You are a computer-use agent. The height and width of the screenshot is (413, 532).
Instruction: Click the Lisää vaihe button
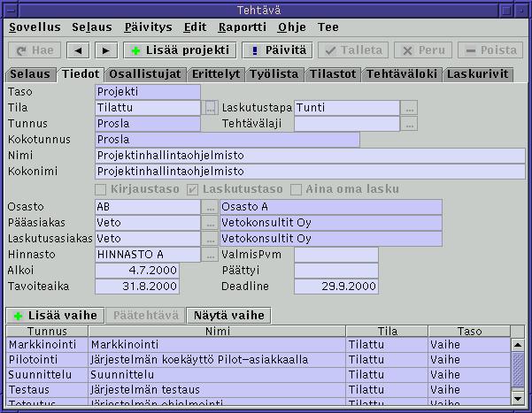53,316
